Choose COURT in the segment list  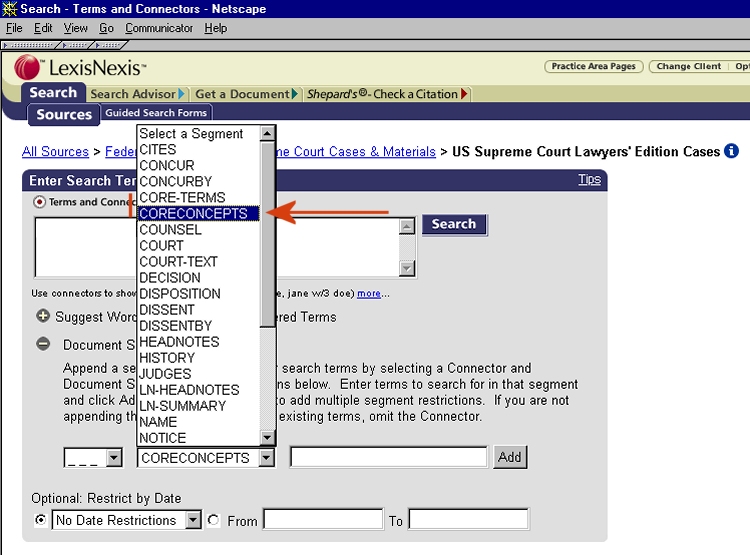(199, 245)
